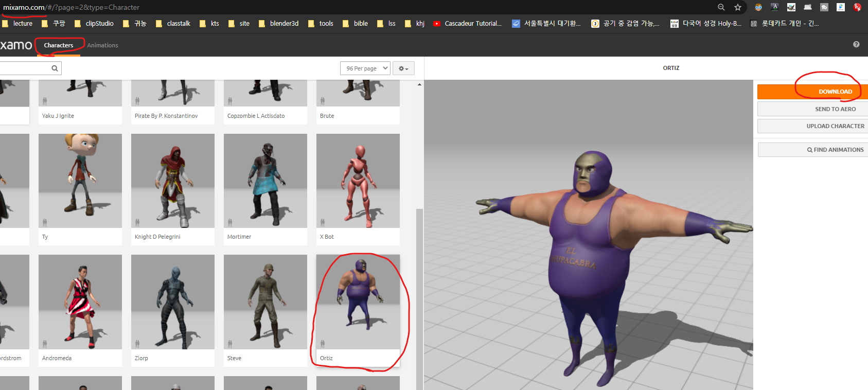Screen dimensions: 868x390
Task: Select the Andromeda character thumbnail
Action: click(80, 302)
